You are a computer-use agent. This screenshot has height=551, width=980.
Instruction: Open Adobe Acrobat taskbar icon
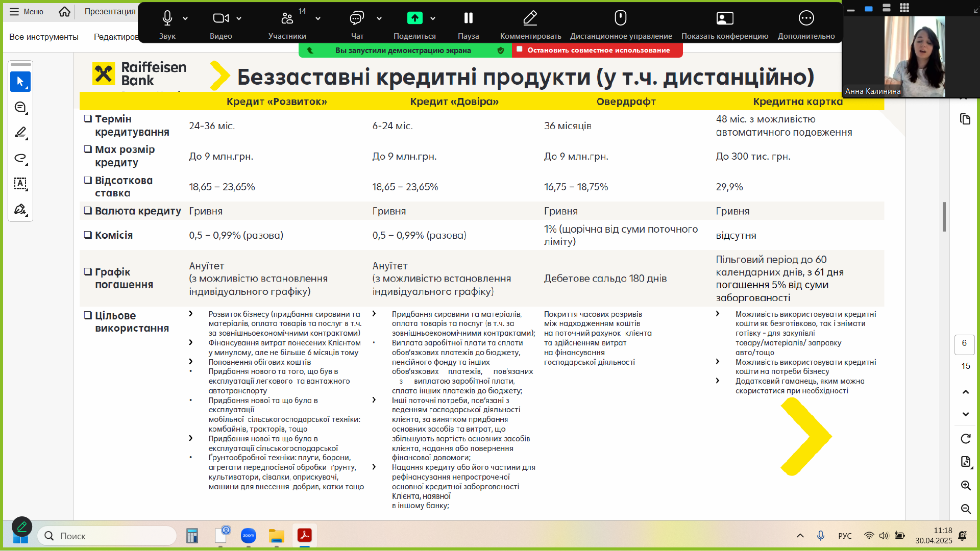coord(305,536)
